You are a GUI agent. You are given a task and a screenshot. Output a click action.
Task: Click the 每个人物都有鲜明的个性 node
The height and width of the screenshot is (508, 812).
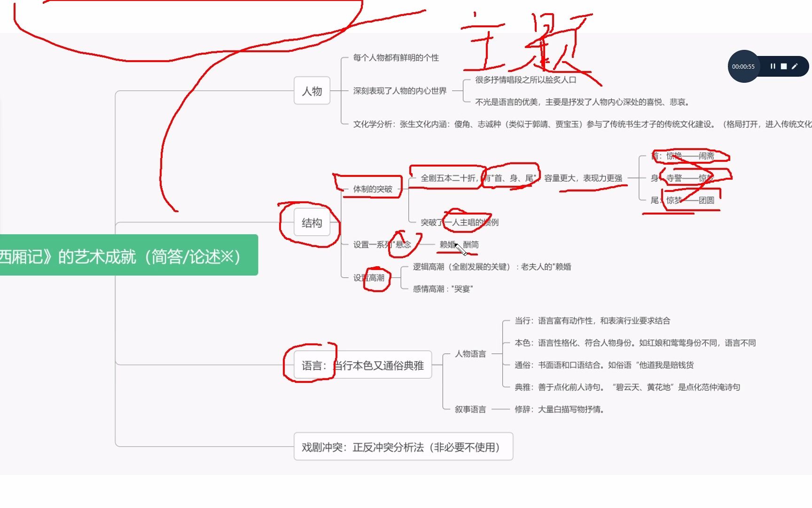(396, 58)
